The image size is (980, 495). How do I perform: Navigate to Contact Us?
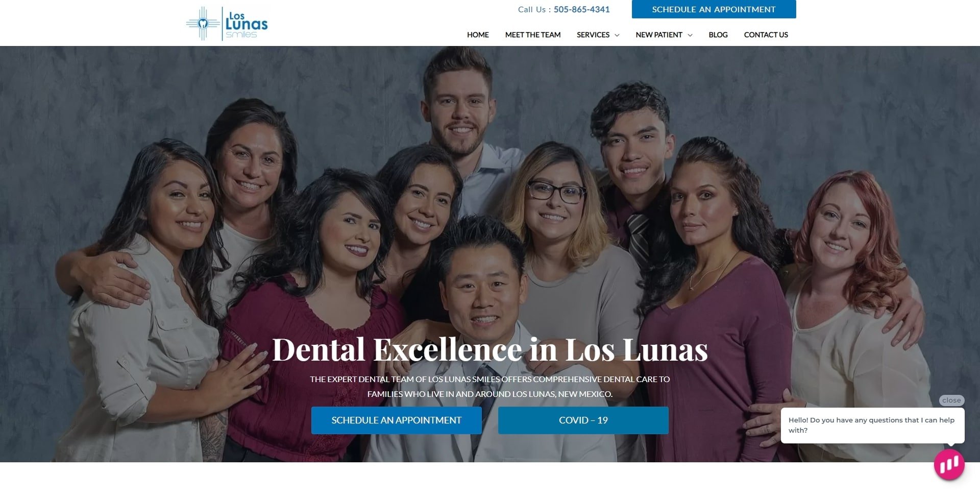coord(766,35)
